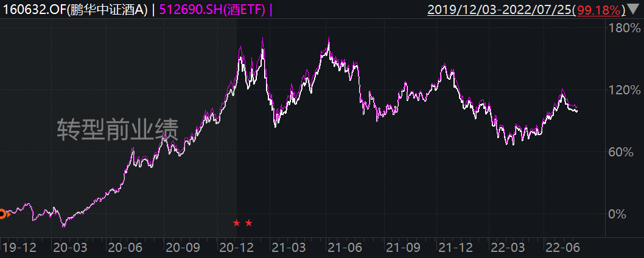The height and width of the screenshot is (258, 644).
Task: Click the 20-06 date axis label
Action: coord(124,247)
